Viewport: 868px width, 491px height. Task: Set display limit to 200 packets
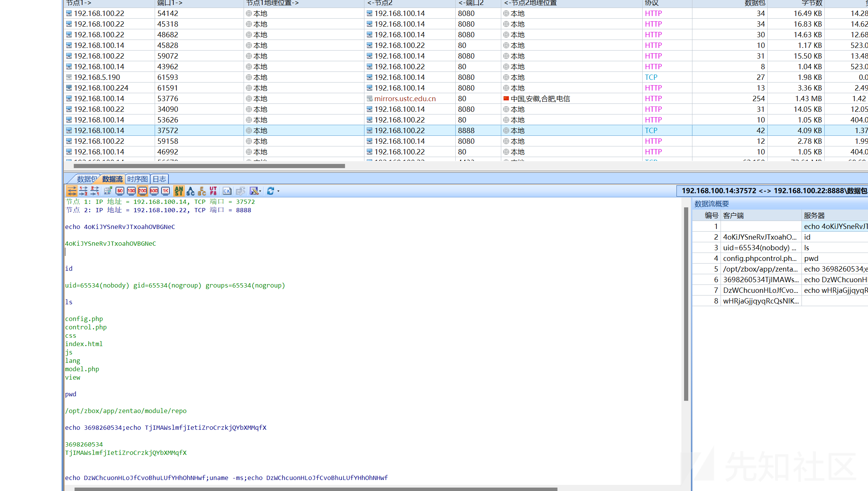143,191
